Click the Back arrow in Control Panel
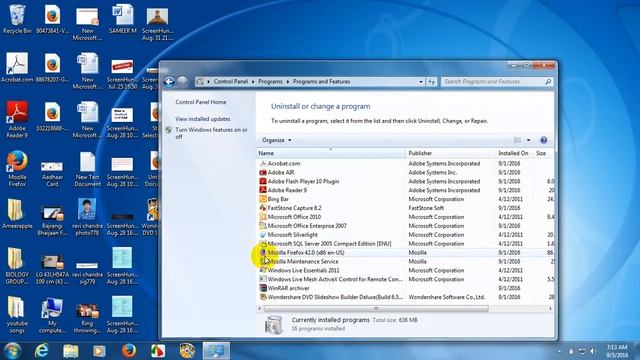 point(169,82)
